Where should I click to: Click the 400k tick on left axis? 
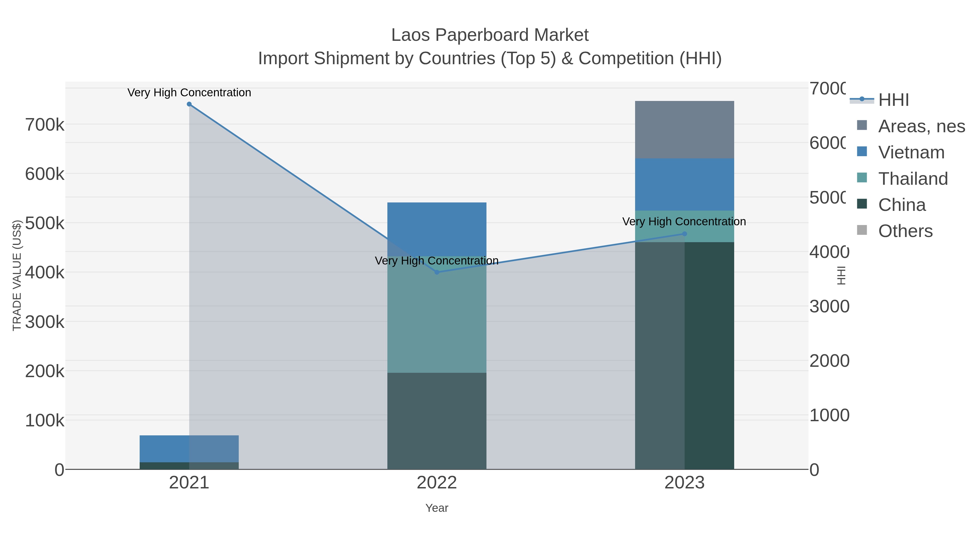click(45, 273)
